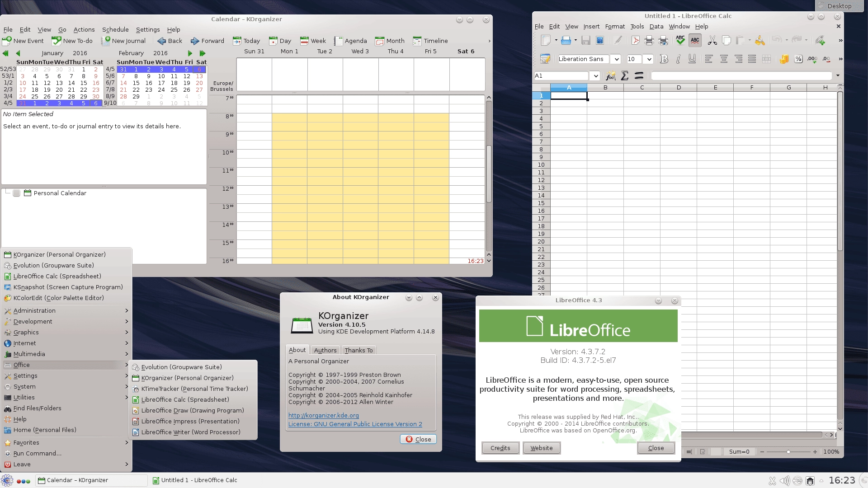Open the GNU General Public License link
The height and width of the screenshot is (488, 868).
pos(355,424)
